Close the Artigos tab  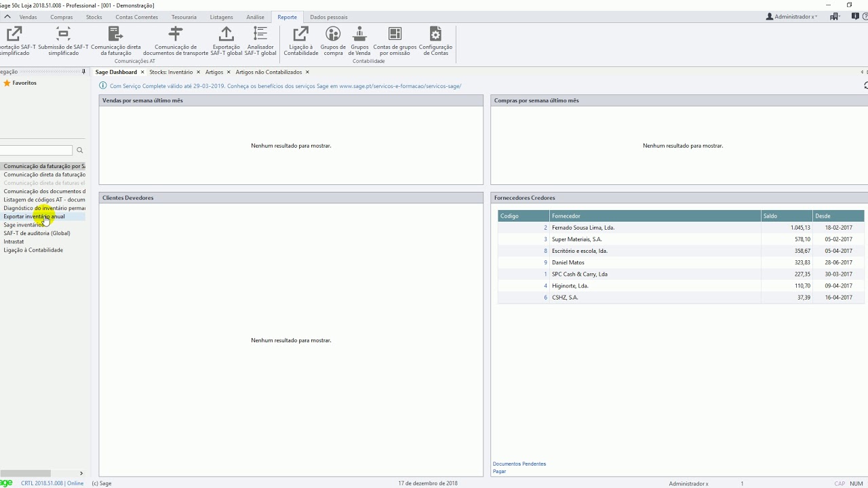point(229,72)
